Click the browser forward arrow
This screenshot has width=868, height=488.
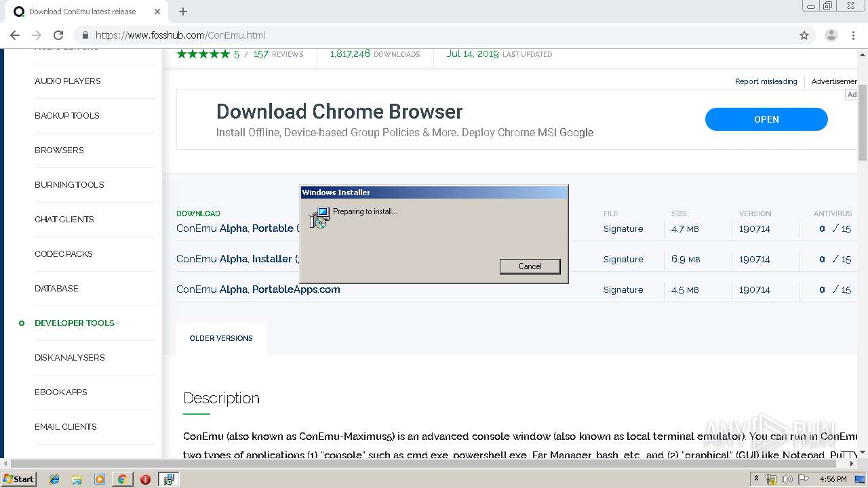37,35
